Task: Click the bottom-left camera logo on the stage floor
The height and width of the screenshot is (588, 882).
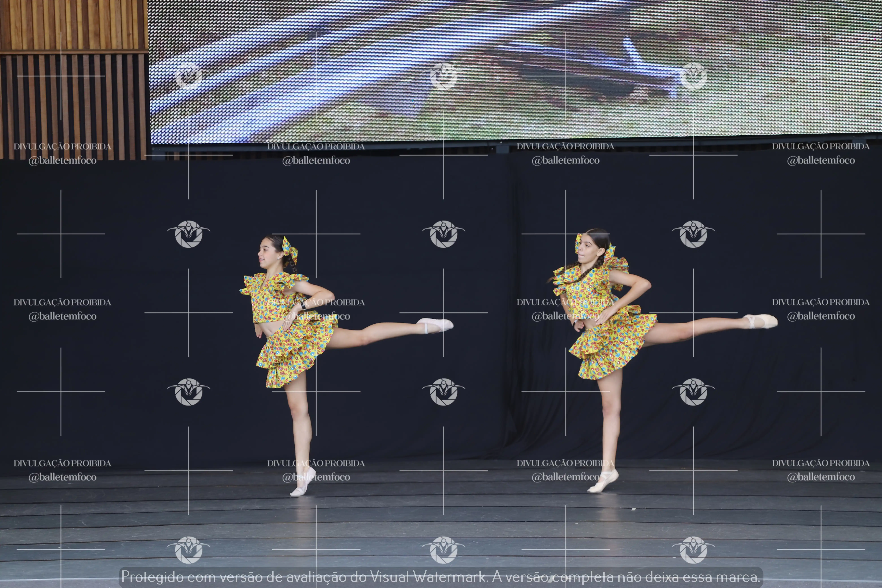Action: pos(189,550)
